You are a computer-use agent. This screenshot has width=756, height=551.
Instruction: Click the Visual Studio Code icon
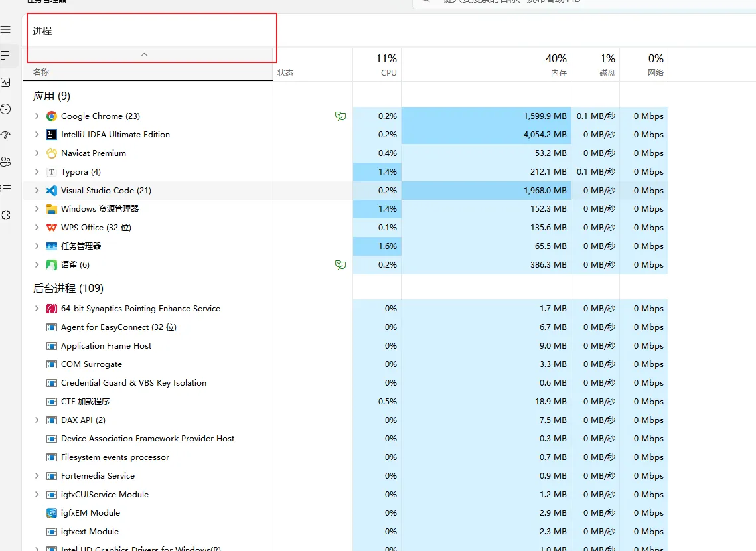coord(52,191)
